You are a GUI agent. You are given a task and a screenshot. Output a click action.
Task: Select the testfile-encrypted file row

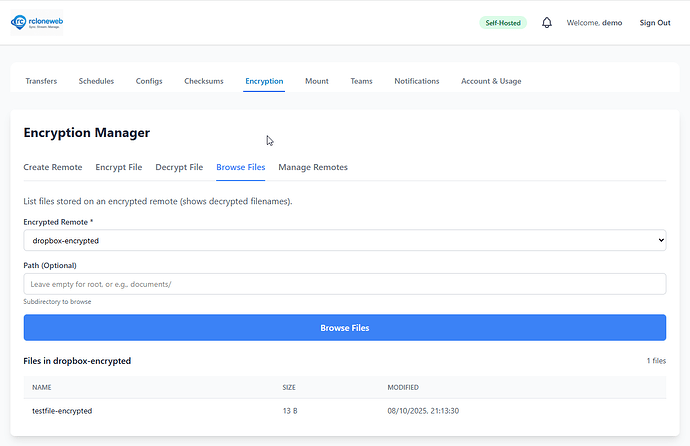(62, 411)
